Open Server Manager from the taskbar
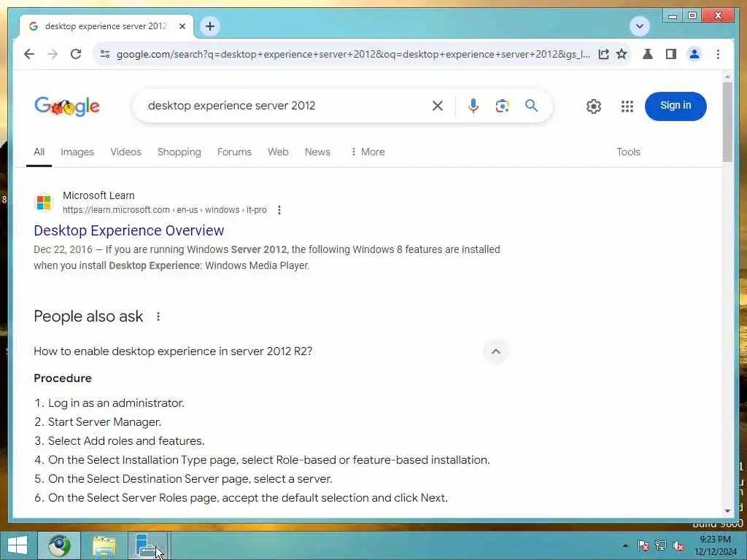The height and width of the screenshot is (560, 747). 147,545
